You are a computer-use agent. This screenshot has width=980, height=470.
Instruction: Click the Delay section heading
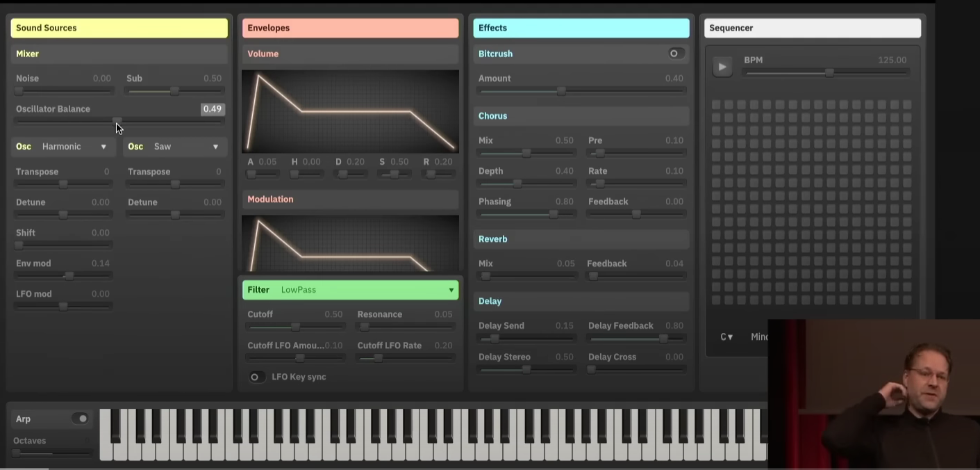[x=581, y=301]
